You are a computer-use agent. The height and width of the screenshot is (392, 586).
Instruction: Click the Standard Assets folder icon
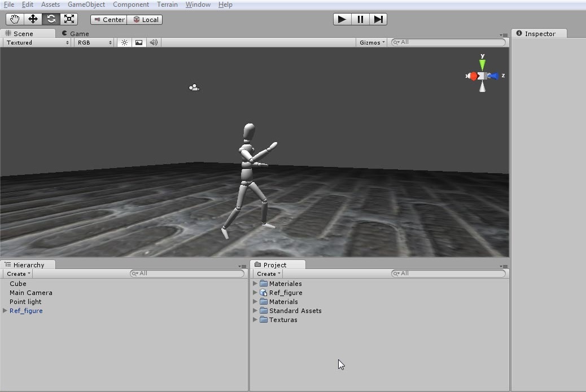(264, 310)
